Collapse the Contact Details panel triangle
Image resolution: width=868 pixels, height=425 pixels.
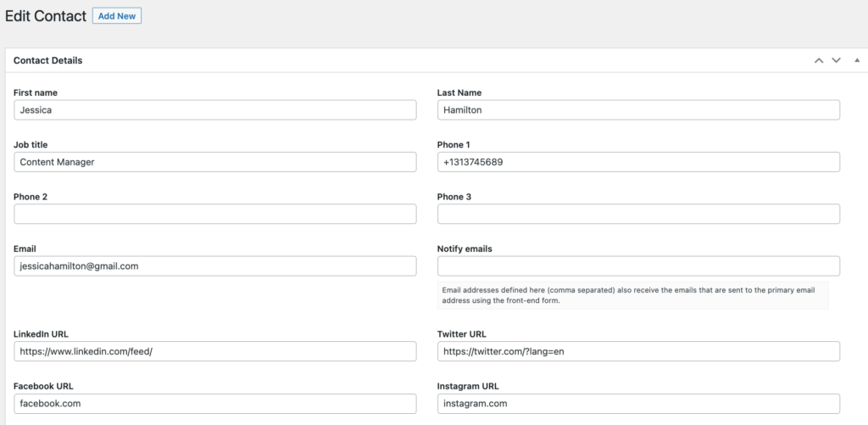coord(857,60)
